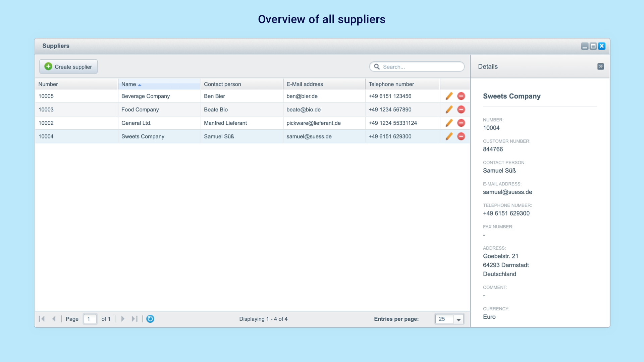Select the Food Company name cell
The width and height of the screenshot is (644, 362).
coord(159,110)
